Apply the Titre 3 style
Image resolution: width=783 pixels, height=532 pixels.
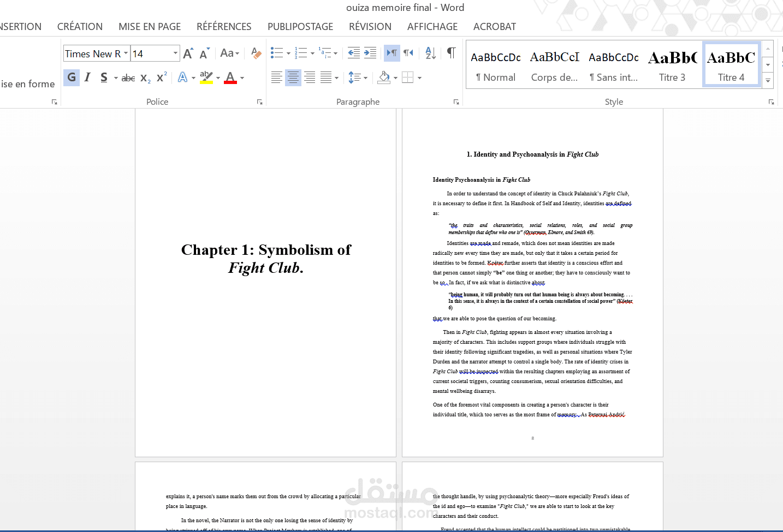672,65
